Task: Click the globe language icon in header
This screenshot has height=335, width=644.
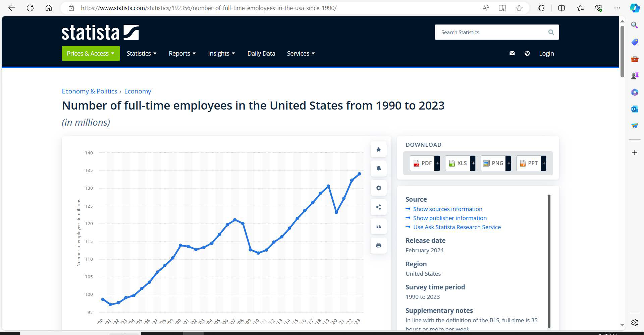Action: (x=527, y=53)
